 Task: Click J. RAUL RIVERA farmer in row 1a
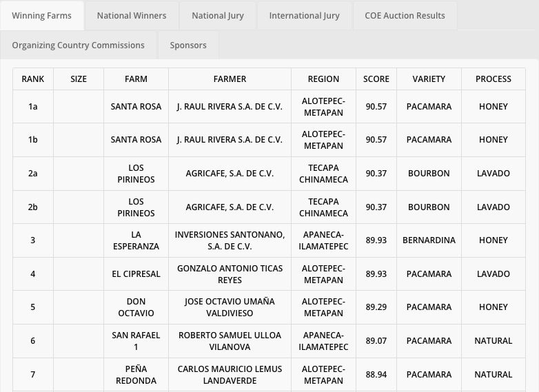(x=230, y=107)
